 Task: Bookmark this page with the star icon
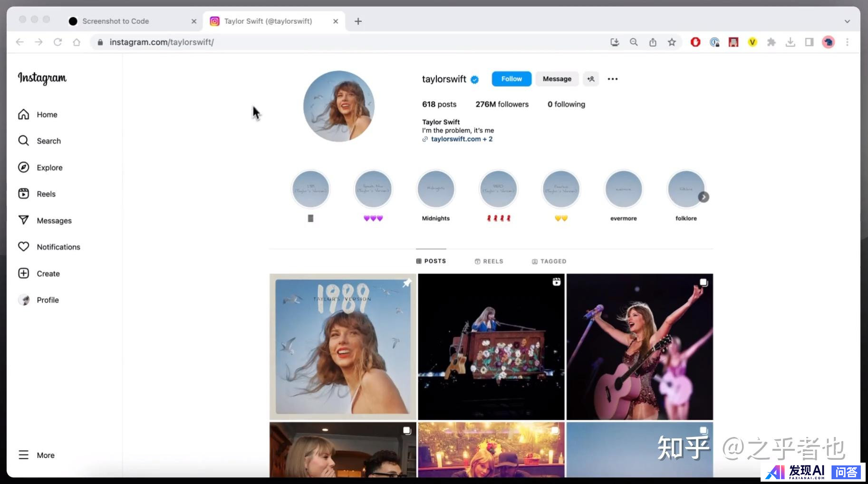click(x=671, y=42)
